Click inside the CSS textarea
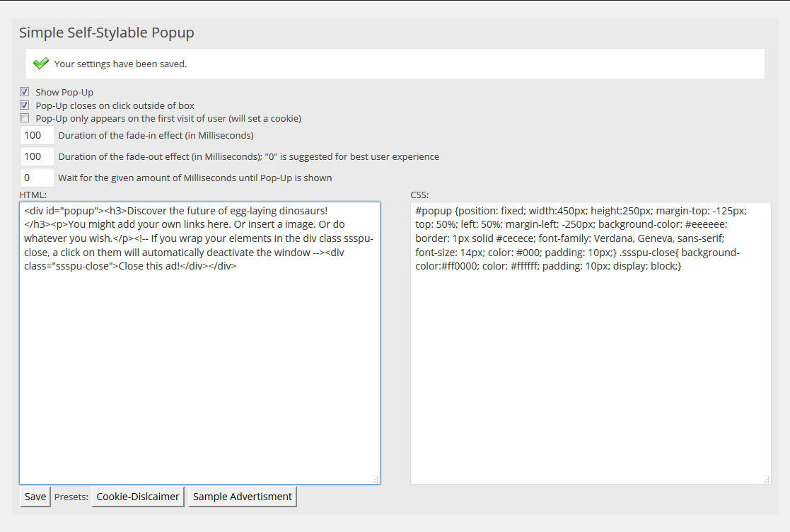Image resolution: width=790 pixels, height=532 pixels. (591, 343)
